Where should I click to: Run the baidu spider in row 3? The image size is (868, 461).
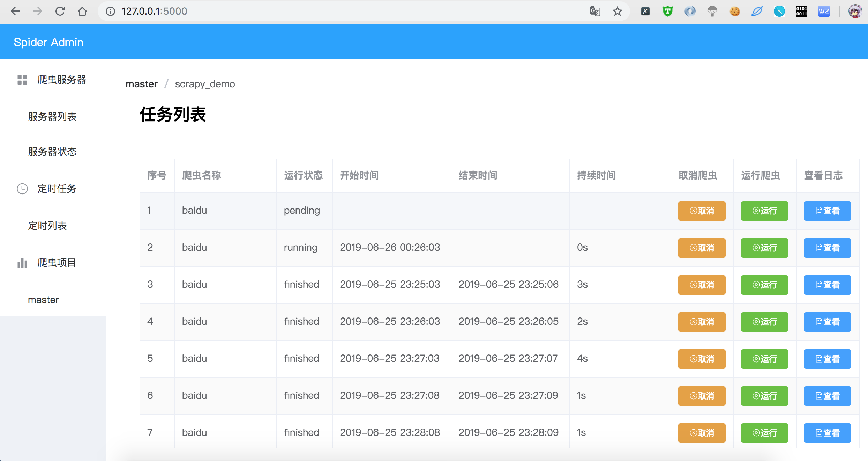pos(764,285)
